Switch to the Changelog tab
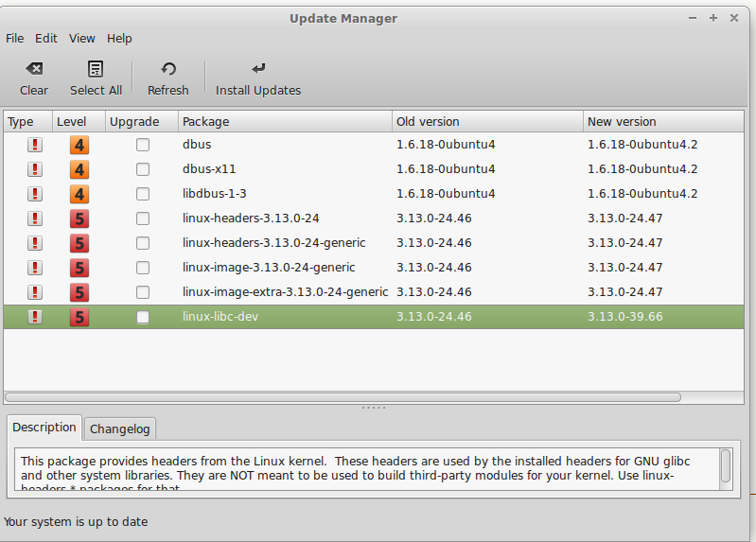 (x=119, y=428)
